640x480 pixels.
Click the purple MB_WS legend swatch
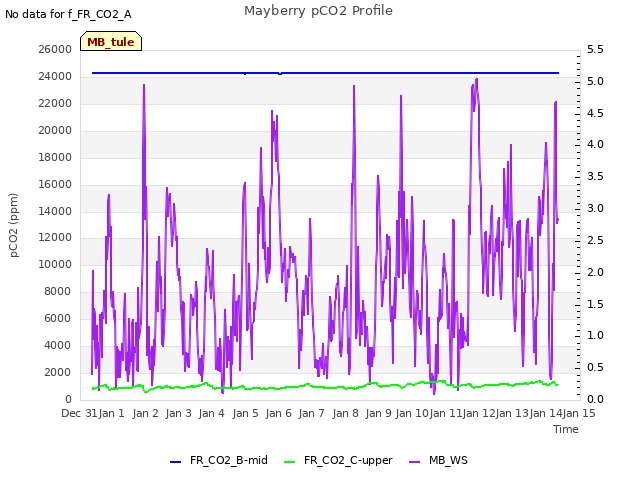coord(414,462)
